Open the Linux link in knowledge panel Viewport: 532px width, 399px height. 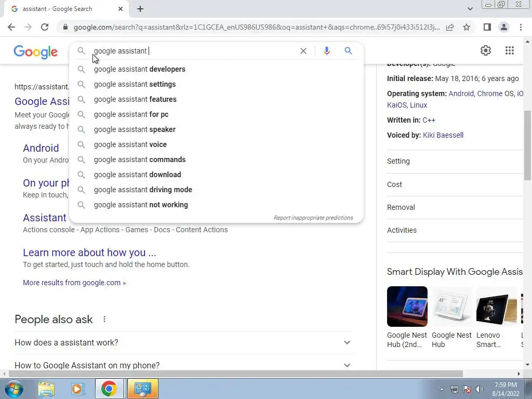418,105
